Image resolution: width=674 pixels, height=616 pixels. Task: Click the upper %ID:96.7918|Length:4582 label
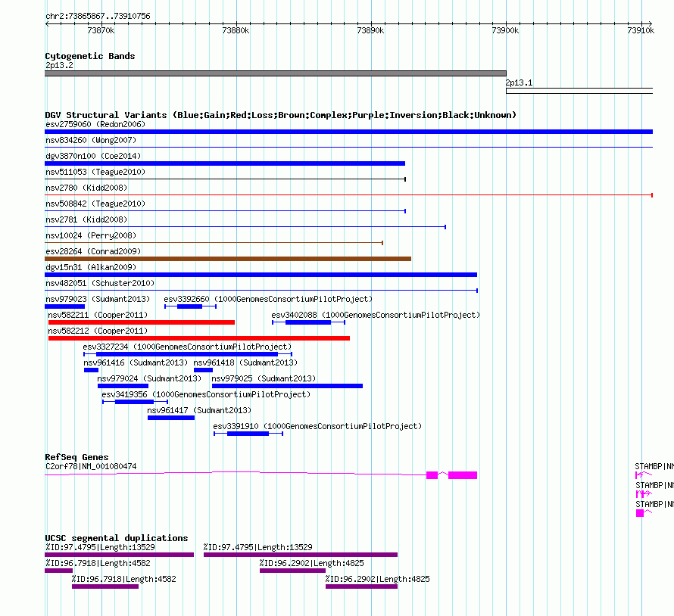(x=98, y=563)
